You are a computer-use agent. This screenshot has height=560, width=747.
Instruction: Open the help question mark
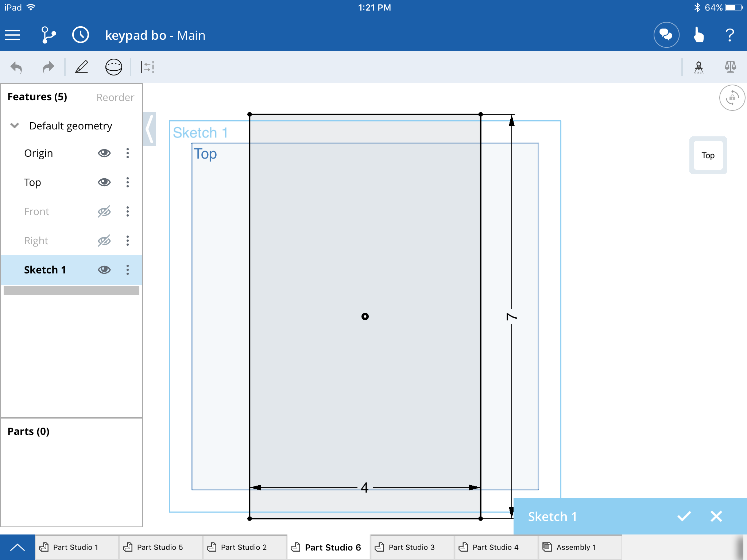tap(729, 35)
